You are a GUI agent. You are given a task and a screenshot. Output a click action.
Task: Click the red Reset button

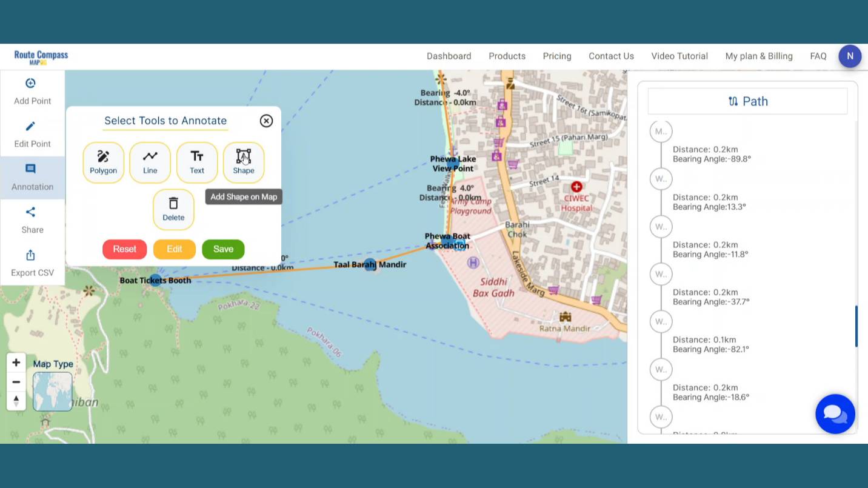pos(125,249)
